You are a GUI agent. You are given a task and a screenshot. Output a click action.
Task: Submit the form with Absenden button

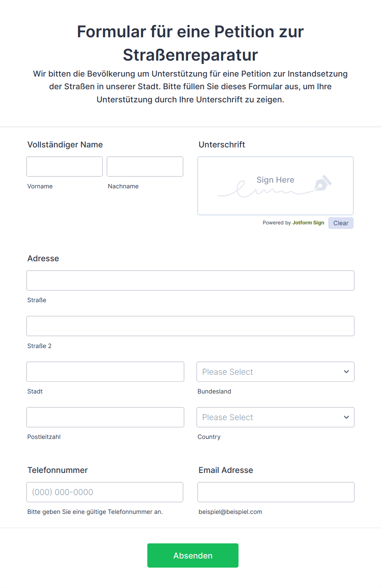[193, 556]
